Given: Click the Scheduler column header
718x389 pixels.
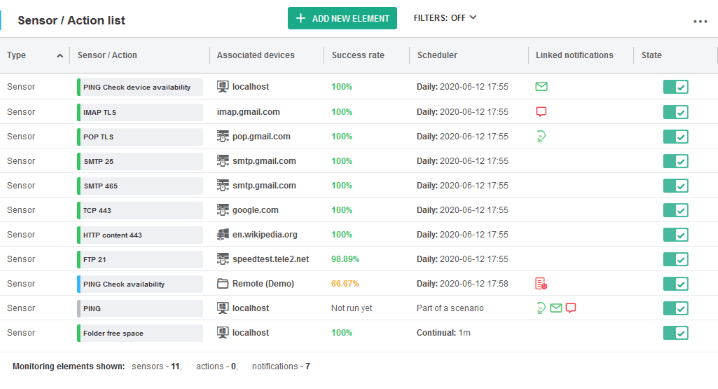Looking at the screenshot, I should pyautogui.click(x=437, y=55).
